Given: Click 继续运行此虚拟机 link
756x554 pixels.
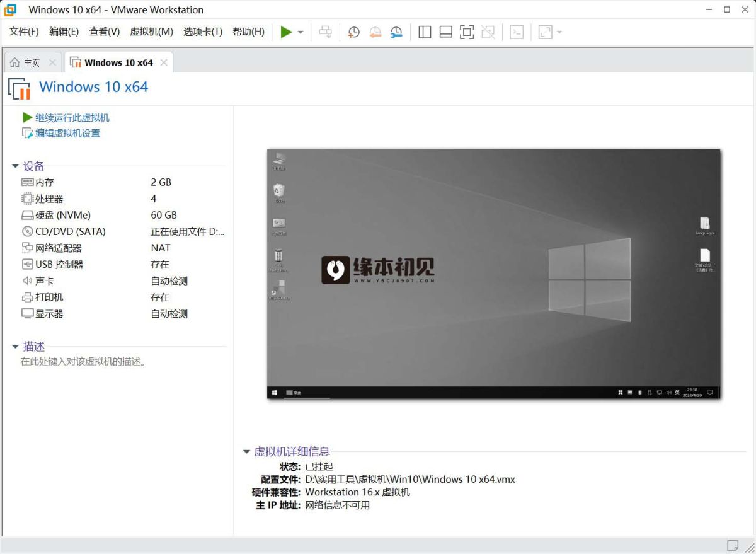Looking at the screenshot, I should [x=72, y=118].
